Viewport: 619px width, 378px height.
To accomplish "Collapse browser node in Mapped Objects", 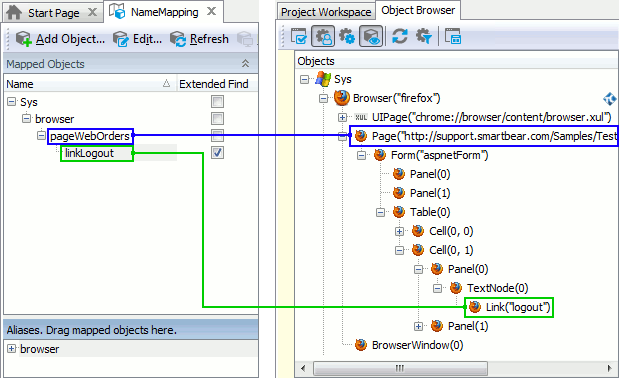I will point(26,118).
